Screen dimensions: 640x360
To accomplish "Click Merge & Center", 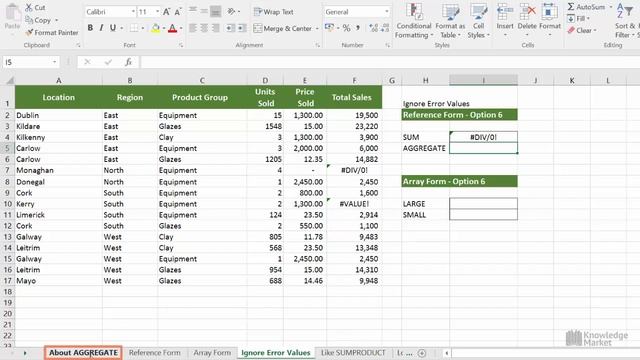I will click(282, 28).
